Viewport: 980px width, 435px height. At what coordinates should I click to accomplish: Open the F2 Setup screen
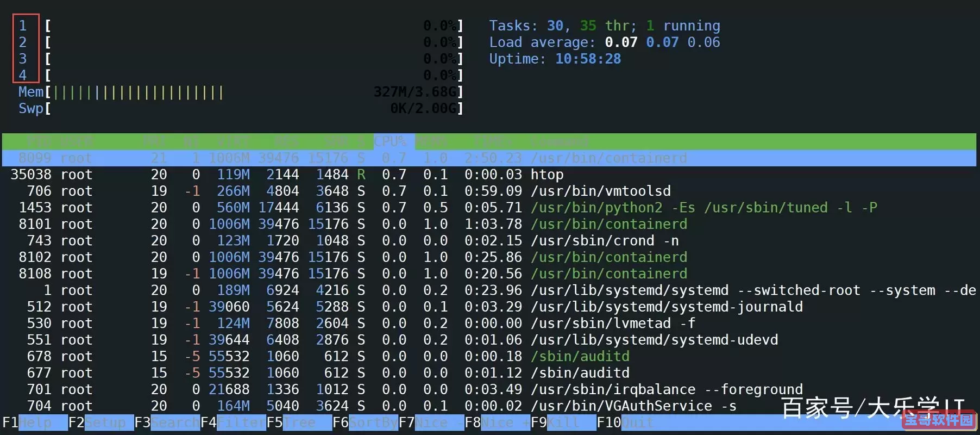click(x=101, y=422)
